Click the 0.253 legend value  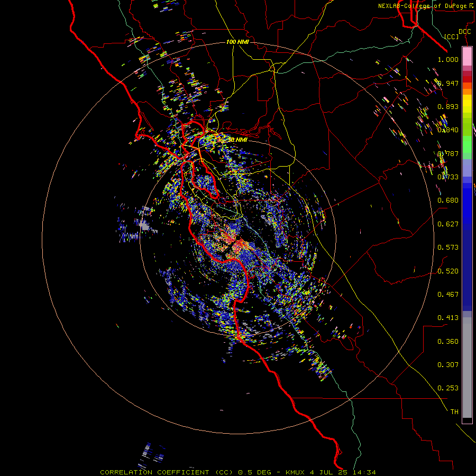448,388
